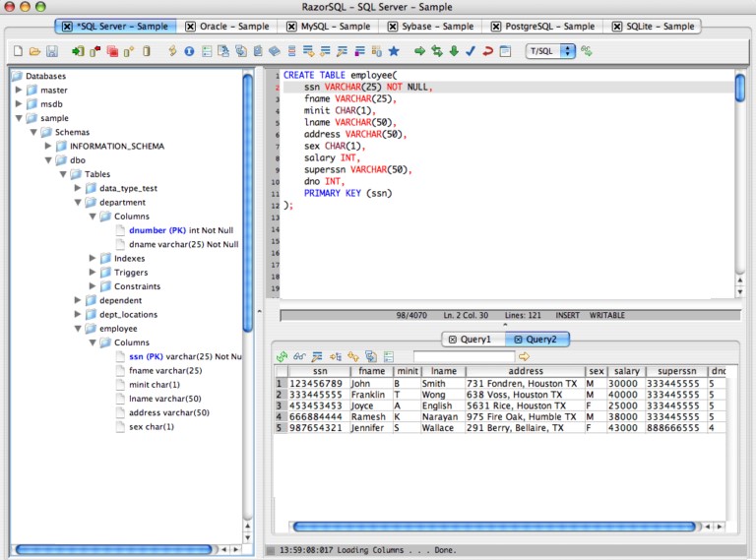Click the address cell '975 Fire Oak, Humble TX'
This screenshot has height=560, width=756.
click(525, 417)
